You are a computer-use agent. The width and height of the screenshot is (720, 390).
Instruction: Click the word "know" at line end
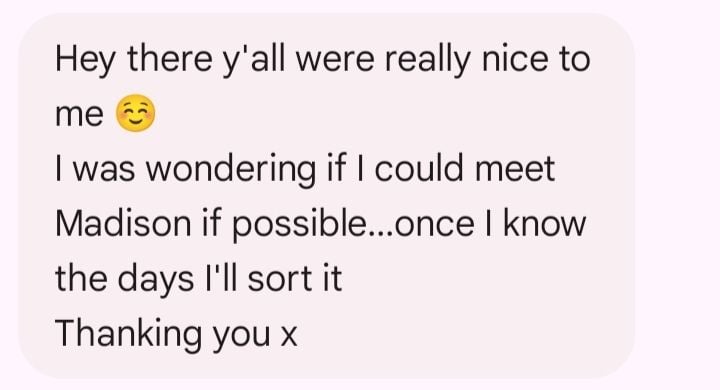click(x=545, y=223)
